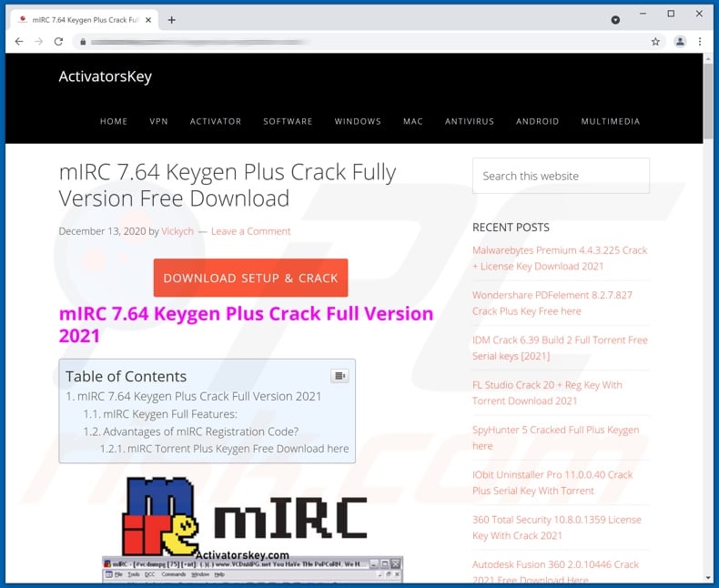Open 360 Total Security 10.8.0.1359 post
719x588 pixels.
[557, 527]
